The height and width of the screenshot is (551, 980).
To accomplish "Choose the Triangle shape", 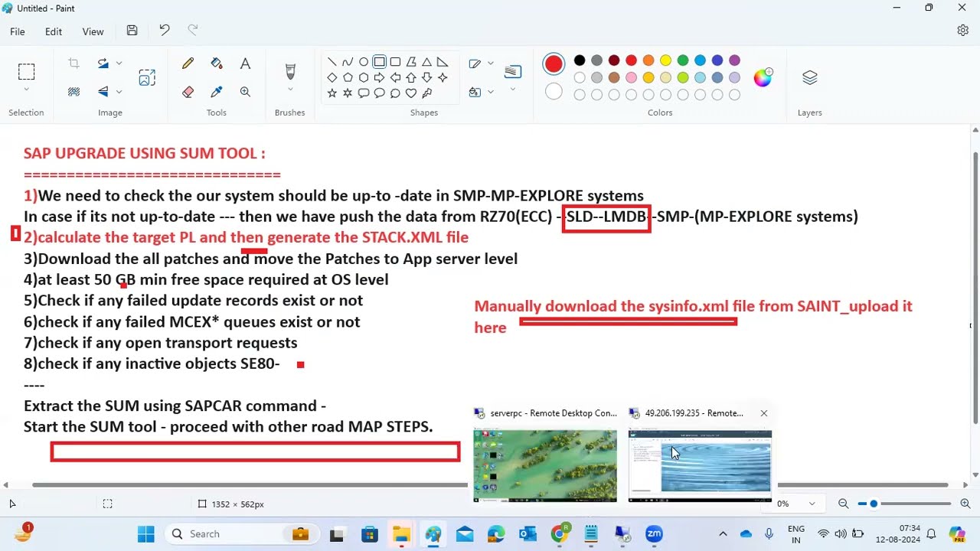I will click(x=426, y=62).
